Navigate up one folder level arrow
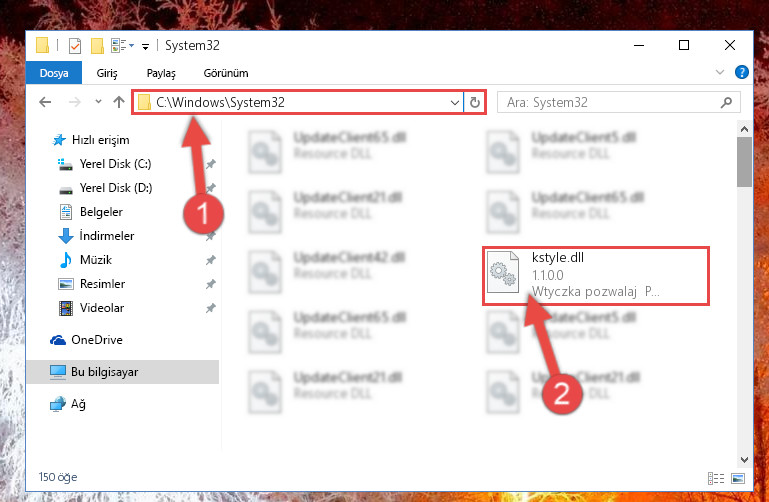The image size is (769, 502). point(119,102)
